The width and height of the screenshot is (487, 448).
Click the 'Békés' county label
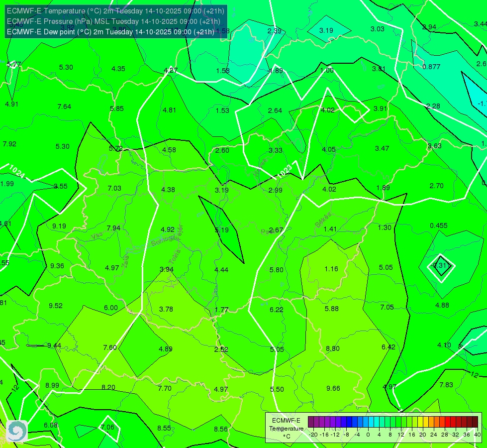(323, 220)
